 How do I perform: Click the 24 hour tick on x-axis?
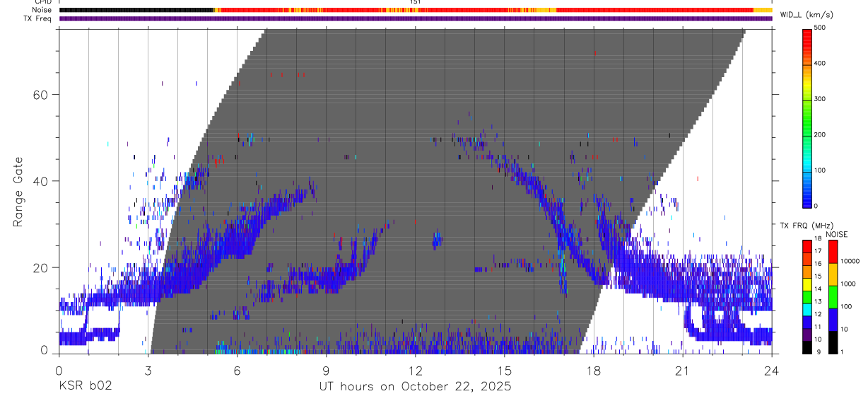pyautogui.click(x=772, y=371)
